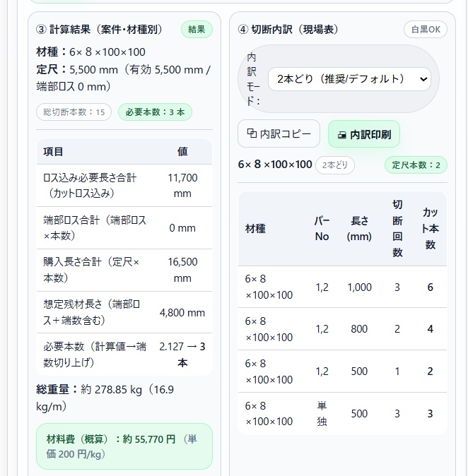468x476 pixels.
Task: Click the 2本どり tag beside material name
Action: tap(335, 165)
